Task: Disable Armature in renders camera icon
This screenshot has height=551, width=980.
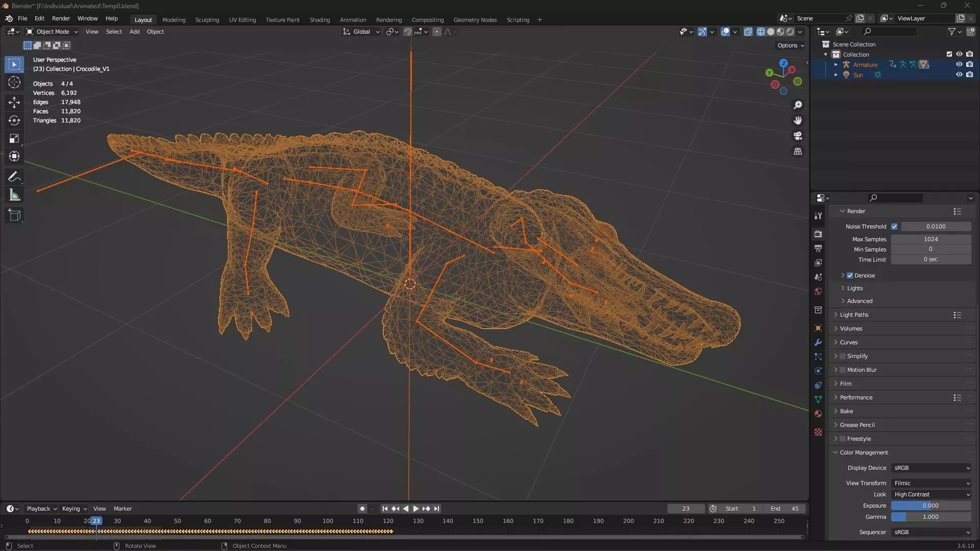Action: [x=969, y=64]
